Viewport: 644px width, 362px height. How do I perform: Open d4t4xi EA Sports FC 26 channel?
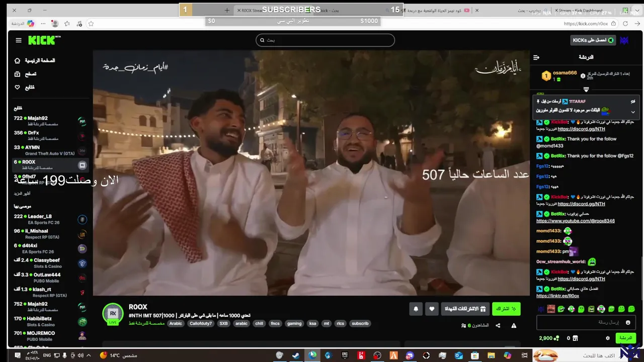pyautogui.click(x=50, y=248)
